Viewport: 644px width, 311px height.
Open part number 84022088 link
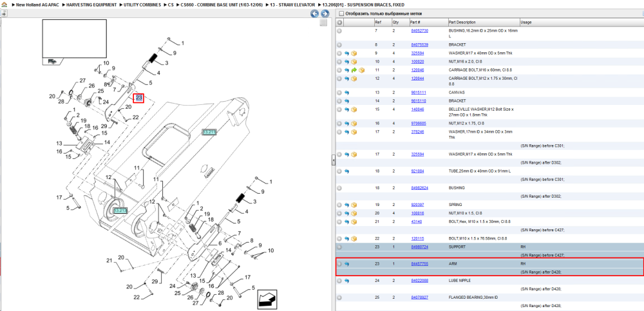tap(420, 281)
